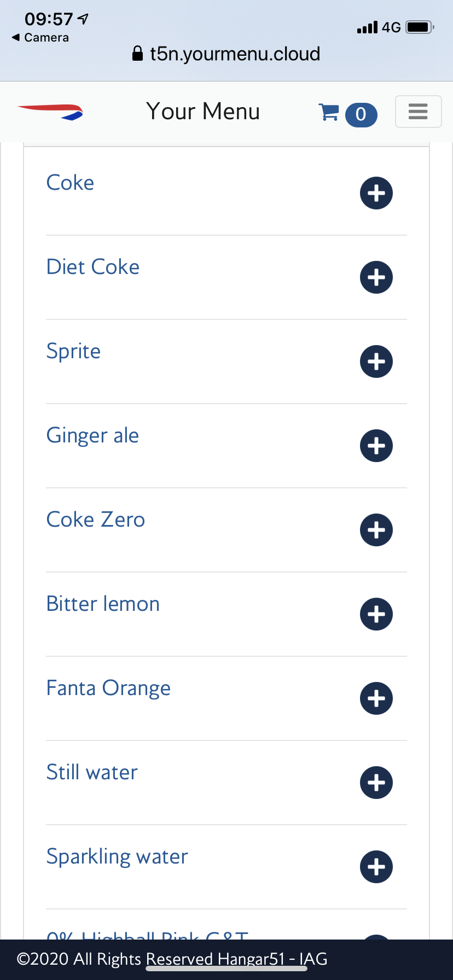The height and width of the screenshot is (980, 453).
Task: Click the British Airways ribbon logo
Action: [x=50, y=112]
